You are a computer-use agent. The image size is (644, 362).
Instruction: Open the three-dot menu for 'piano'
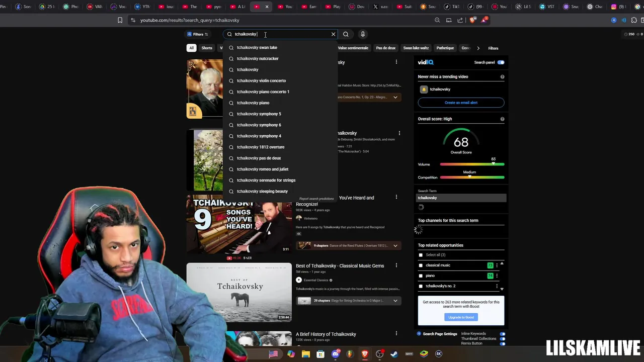[x=497, y=276]
